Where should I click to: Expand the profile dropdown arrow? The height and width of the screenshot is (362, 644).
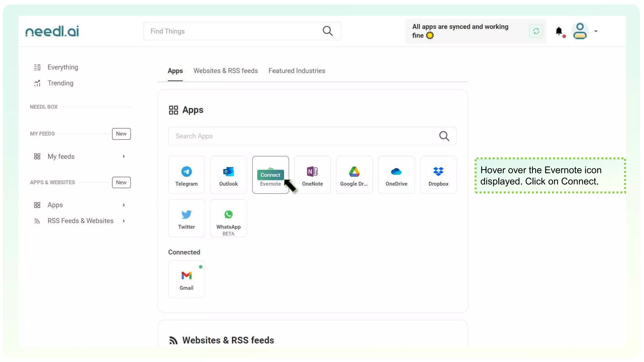(596, 31)
